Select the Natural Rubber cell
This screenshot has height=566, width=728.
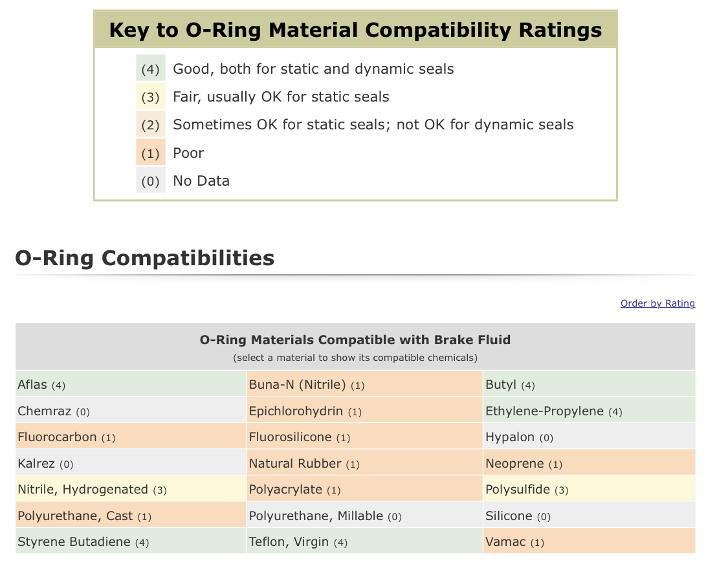pyautogui.click(x=364, y=463)
